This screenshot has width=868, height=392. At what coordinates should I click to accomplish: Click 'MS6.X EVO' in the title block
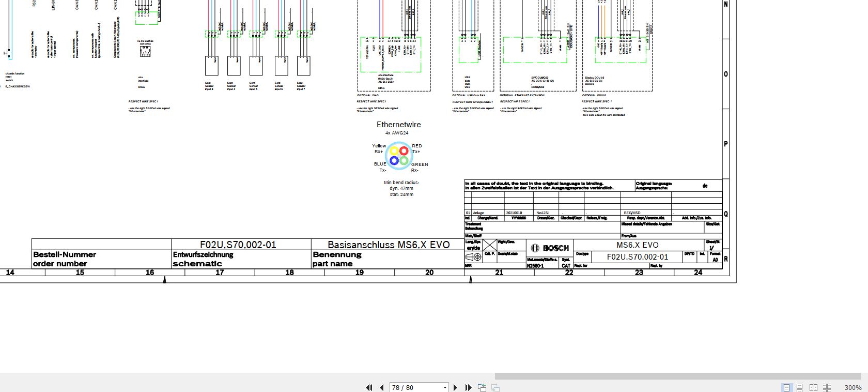pos(638,245)
